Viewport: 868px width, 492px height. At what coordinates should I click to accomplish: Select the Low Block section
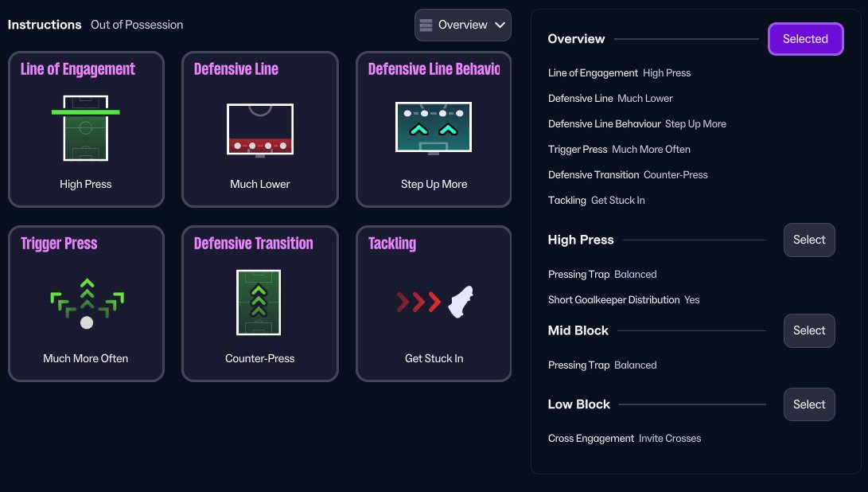[x=808, y=404]
